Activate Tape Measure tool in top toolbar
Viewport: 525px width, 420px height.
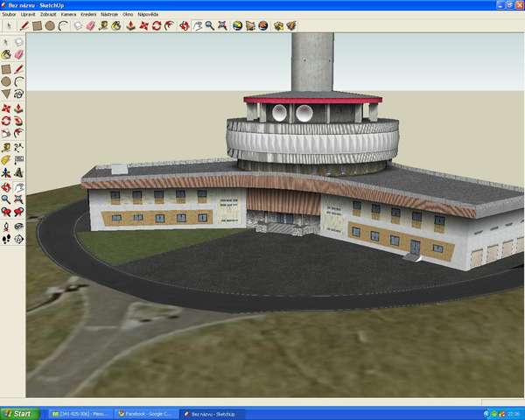[x=103, y=25]
